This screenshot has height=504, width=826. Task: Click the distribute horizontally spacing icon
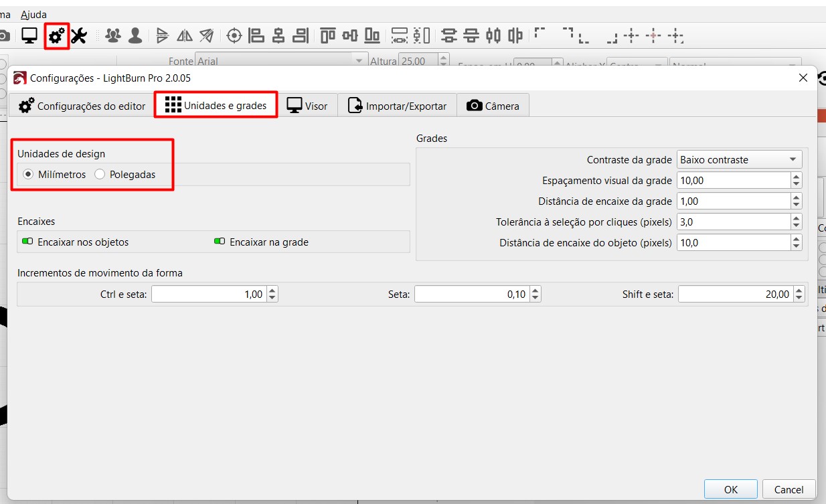[x=400, y=35]
